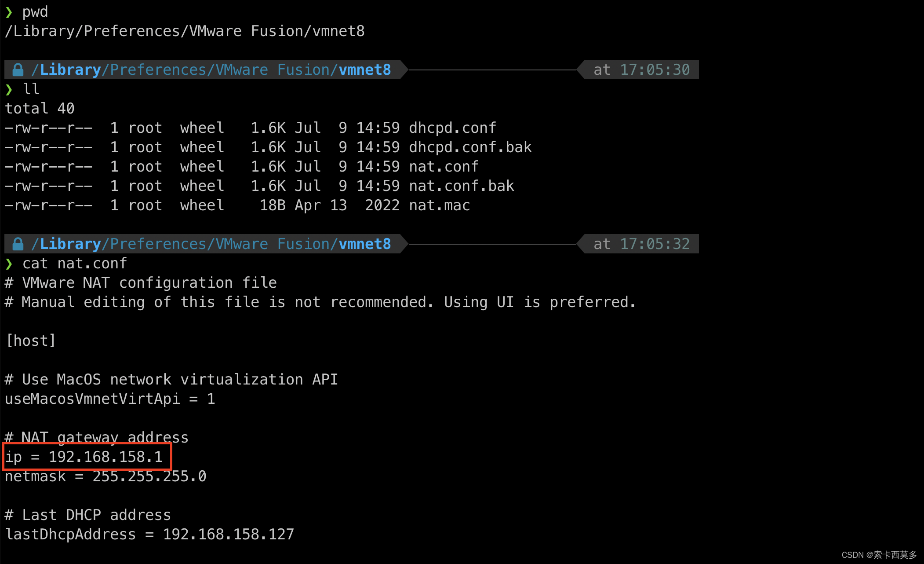The width and height of the screenshot is (924, 564).
Task: Click the pwd output path ending vmnet8
Action: coord(185,31)
